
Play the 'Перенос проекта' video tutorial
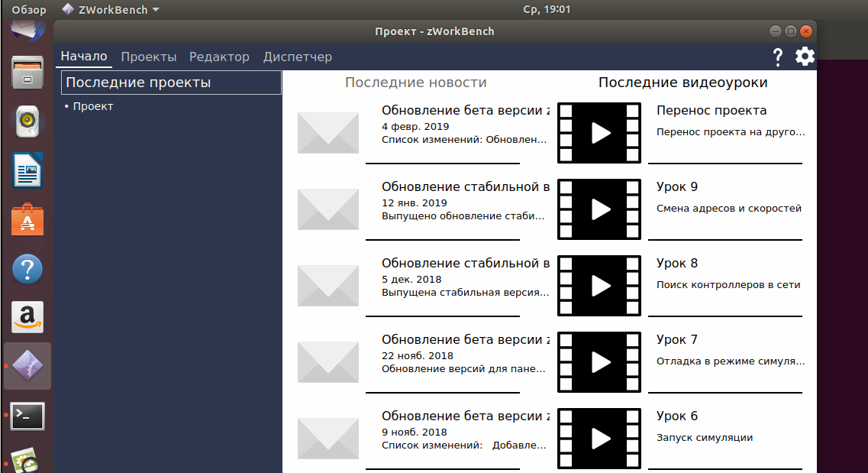click(599, 132)
